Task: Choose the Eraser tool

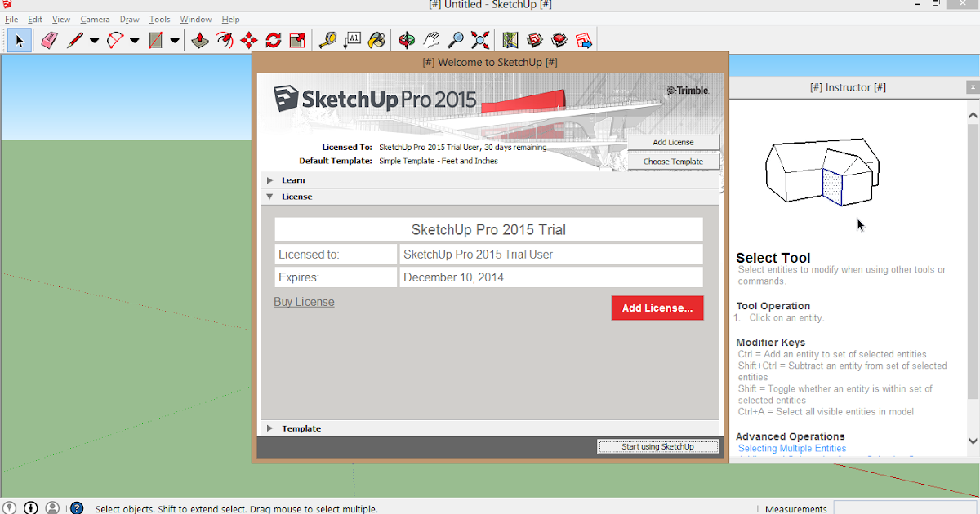Action: pyautogui.click(x=50, y=39)
